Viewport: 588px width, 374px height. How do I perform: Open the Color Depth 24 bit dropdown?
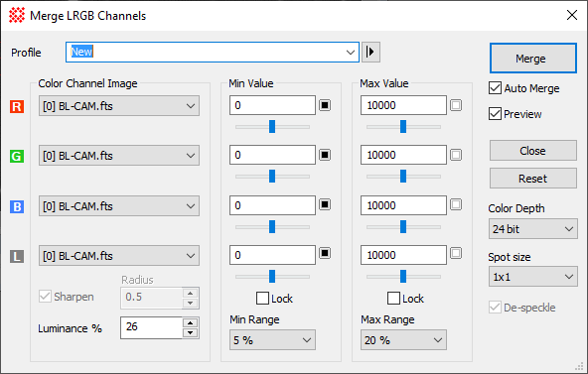(x=532, y=229)
